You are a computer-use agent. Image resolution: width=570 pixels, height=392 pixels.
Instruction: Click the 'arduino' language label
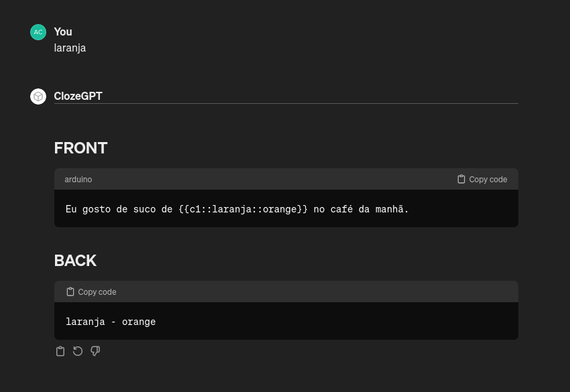coord(78,180)
